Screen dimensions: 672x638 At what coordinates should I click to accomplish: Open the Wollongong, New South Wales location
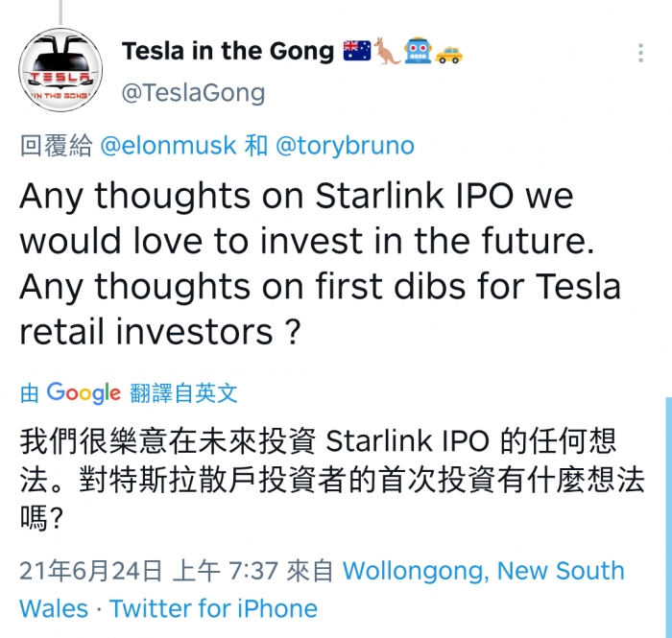[483, 572]
